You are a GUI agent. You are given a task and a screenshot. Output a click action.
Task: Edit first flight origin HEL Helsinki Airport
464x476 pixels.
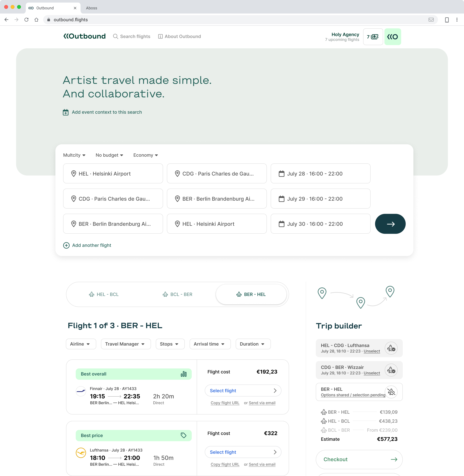tap(113, 173)
